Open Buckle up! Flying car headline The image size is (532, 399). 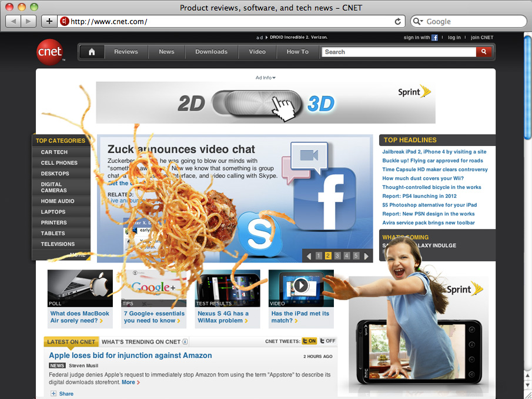433,161
